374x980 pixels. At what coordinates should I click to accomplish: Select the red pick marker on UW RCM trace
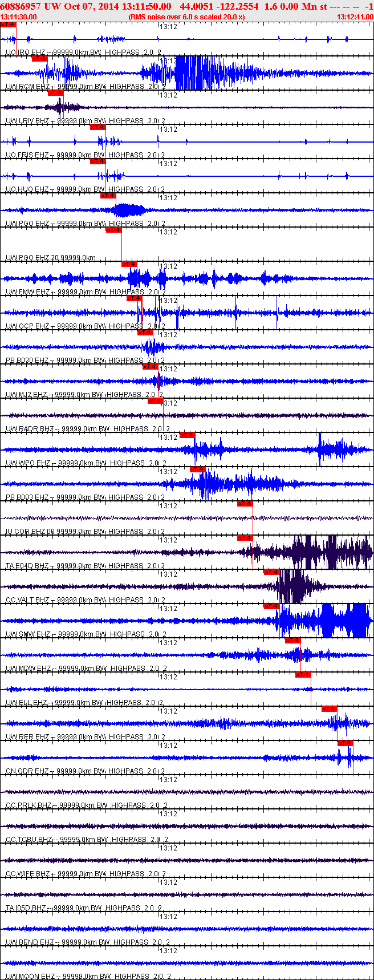point(39,58)
